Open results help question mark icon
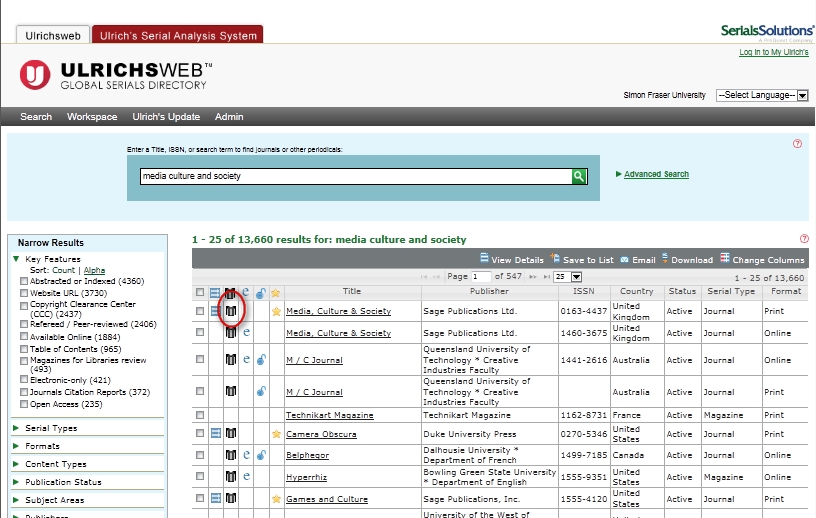This screenshot has height=518, width=816. tap(804, 238)
